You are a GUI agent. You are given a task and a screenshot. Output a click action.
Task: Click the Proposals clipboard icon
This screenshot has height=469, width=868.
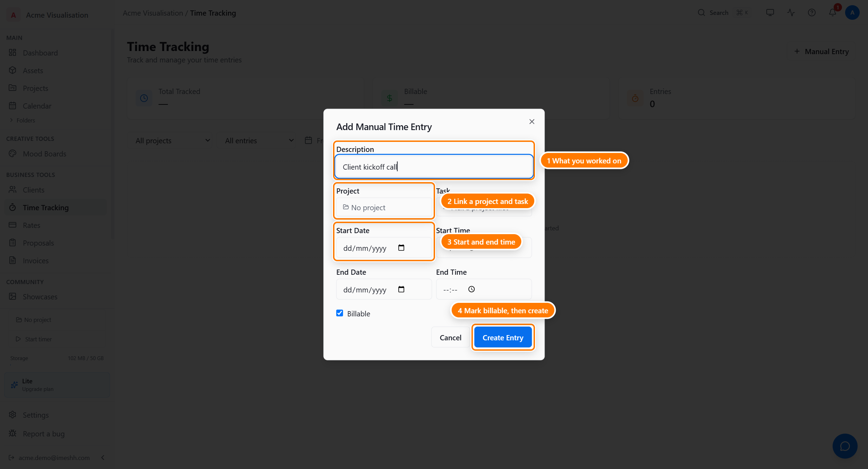12,242
